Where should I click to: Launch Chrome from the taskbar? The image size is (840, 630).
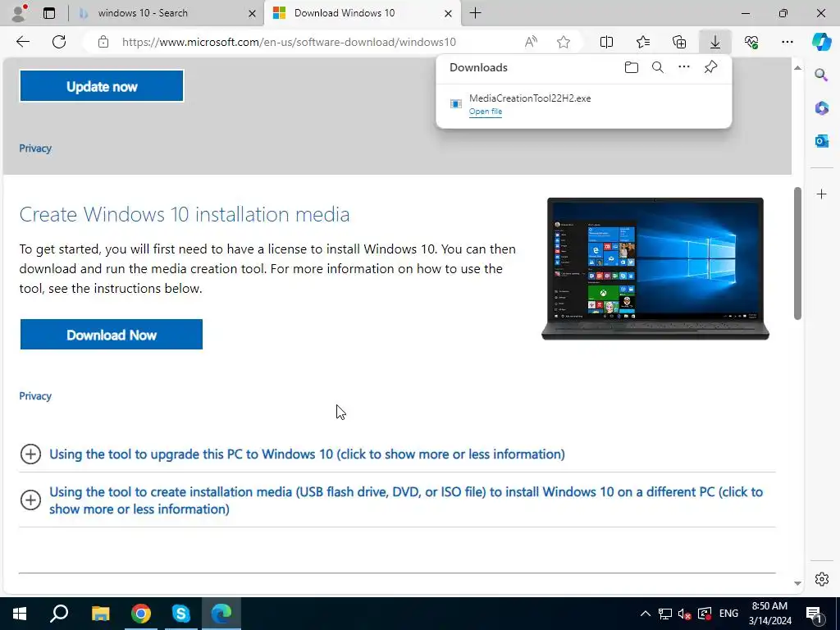[141, 614]
